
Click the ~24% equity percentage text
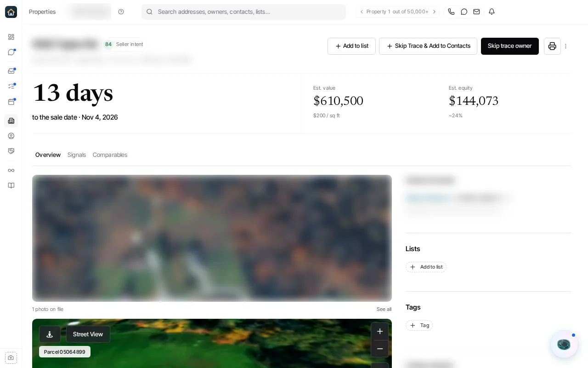tap(456, 116)
